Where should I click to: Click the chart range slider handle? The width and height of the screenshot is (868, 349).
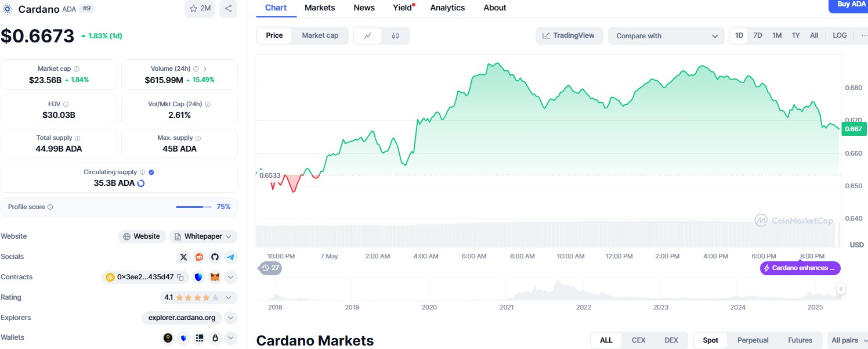click(x=840, y=289)
